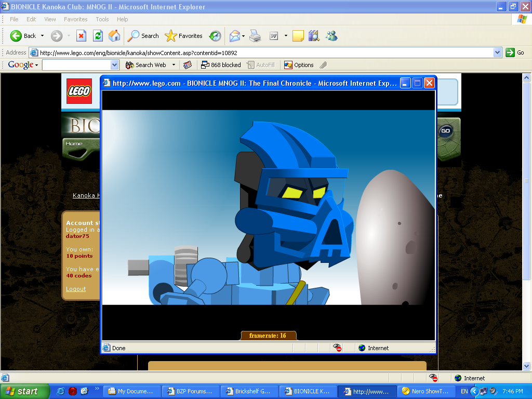Click the dator75 username text
The height and width of the screenshot is (399, 532).
click(x=77, y=236)
